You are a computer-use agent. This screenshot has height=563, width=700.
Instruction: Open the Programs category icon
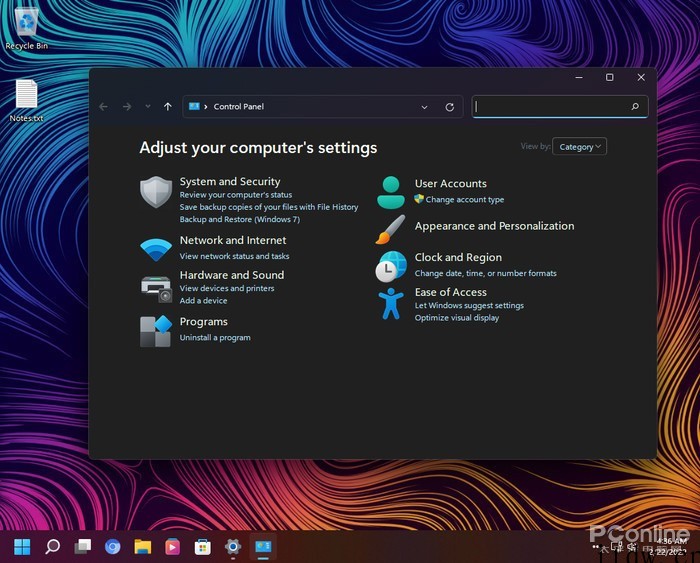tap(156, 331)
